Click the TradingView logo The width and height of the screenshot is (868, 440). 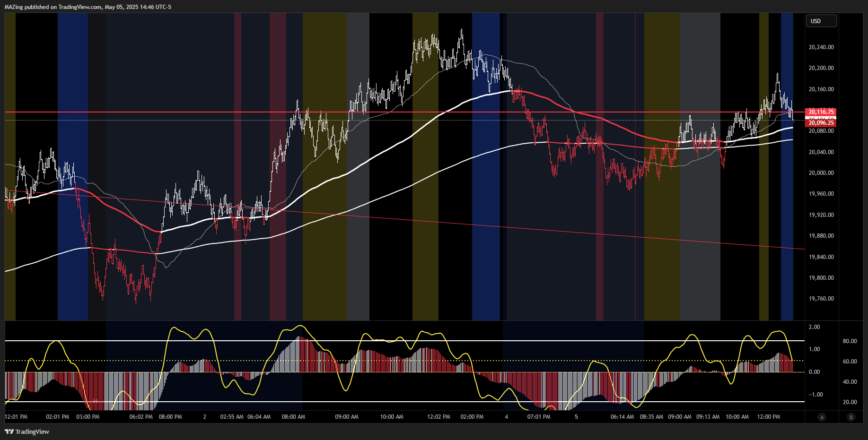pos(27,431)
